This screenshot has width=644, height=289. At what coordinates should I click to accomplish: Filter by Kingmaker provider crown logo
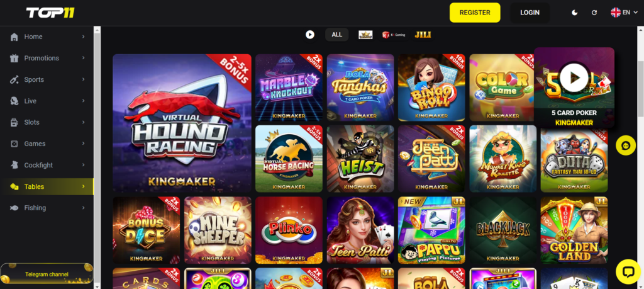[365, 35]
